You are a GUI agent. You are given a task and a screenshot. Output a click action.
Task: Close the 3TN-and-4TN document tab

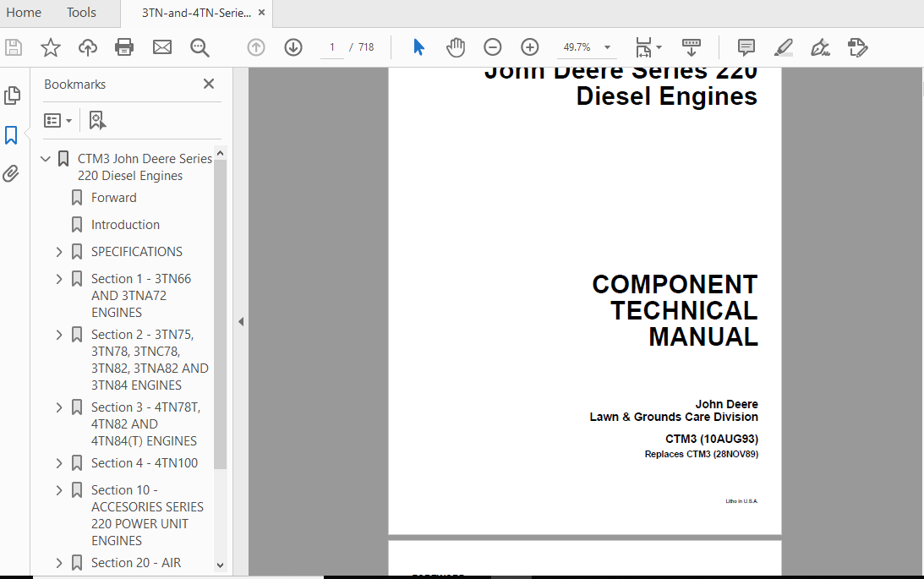(261, 13)
